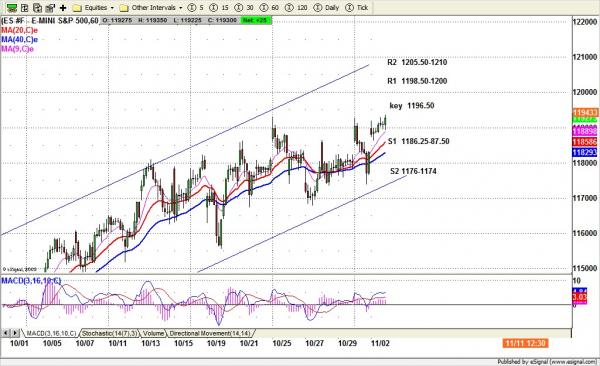This screenshot has height=366, width=600.
Task: Click the key 1196.50 annotation
Action: pos(412,106)
